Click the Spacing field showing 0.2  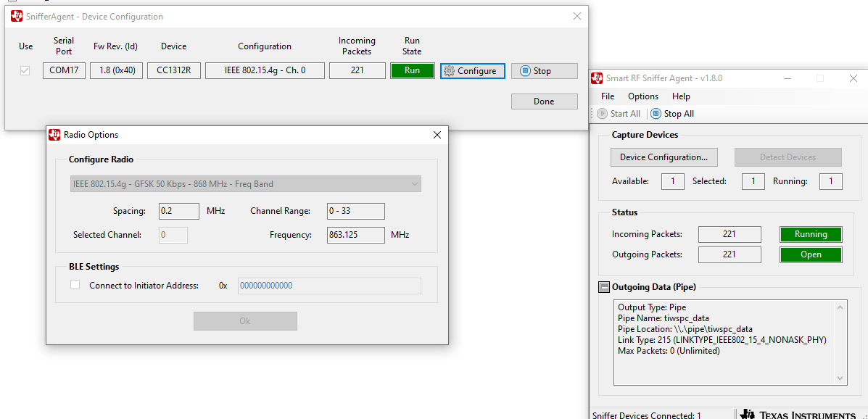pyautogui.click(x=179, y=211)
